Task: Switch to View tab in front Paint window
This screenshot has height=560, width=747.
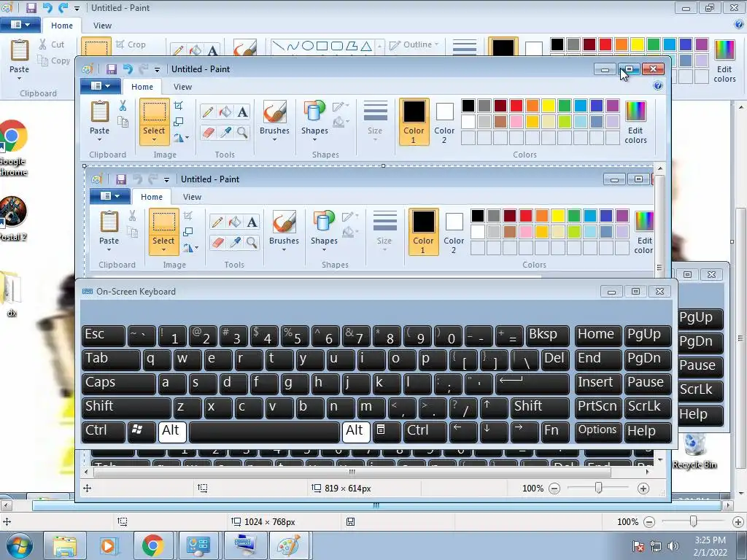Action: 182,87
